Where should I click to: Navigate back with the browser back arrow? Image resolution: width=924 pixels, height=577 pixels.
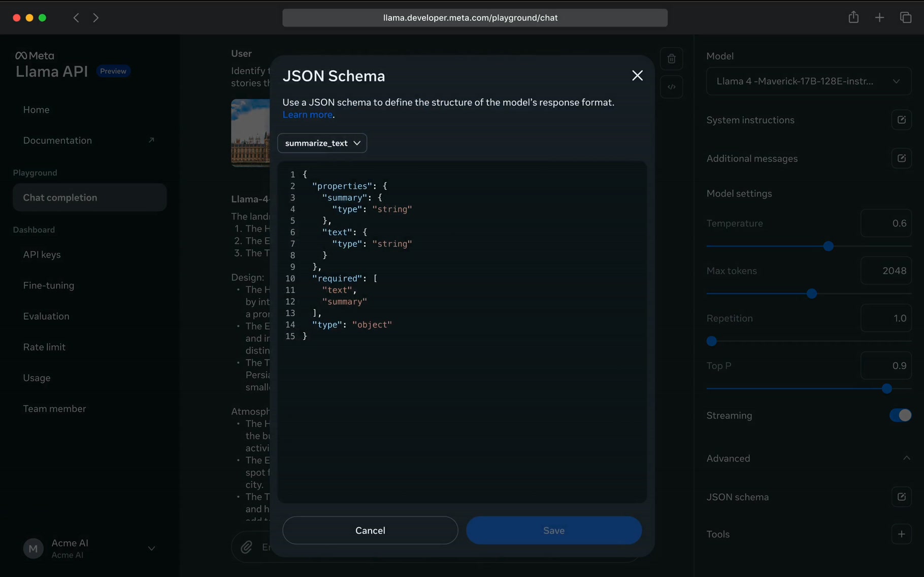[x=76, y=17]
